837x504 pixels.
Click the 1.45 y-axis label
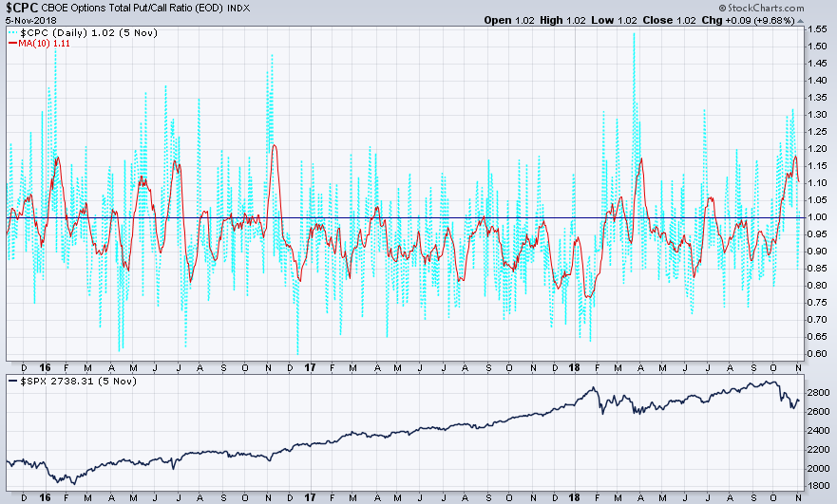(817, 64)
